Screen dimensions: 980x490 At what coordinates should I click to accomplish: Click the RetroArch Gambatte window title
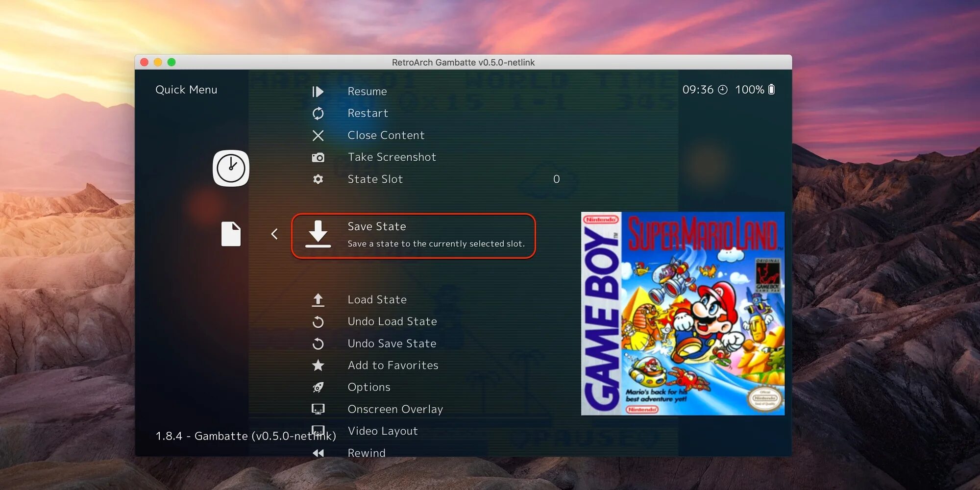(463, 62)
